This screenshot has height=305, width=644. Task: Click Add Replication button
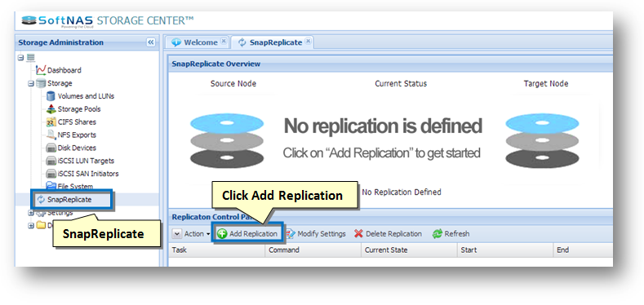click(x=247, y=234)
